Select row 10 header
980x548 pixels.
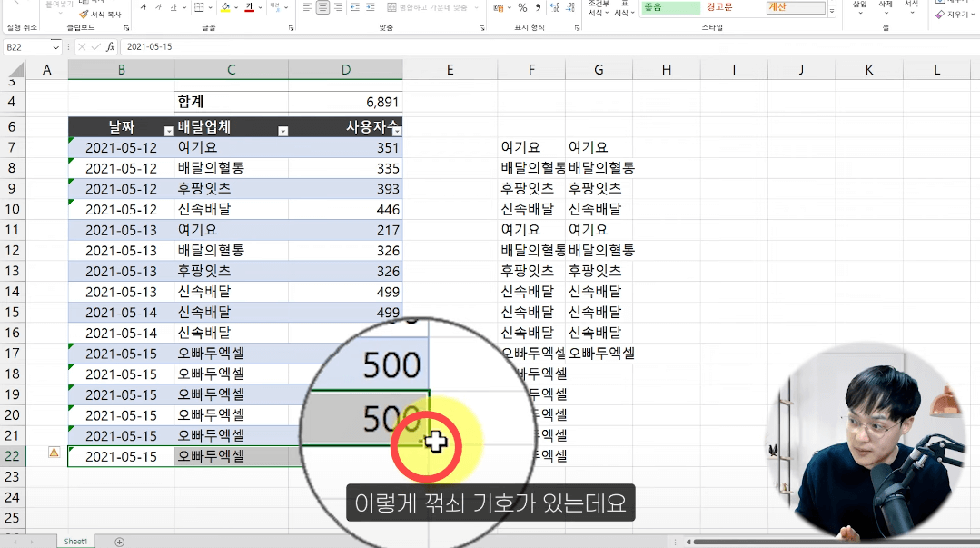coord(13,209)
